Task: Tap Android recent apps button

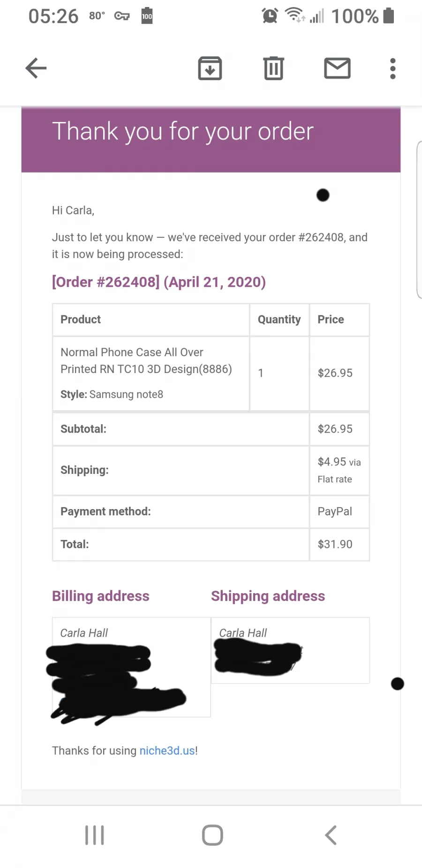Action: (x=95, y=835)
